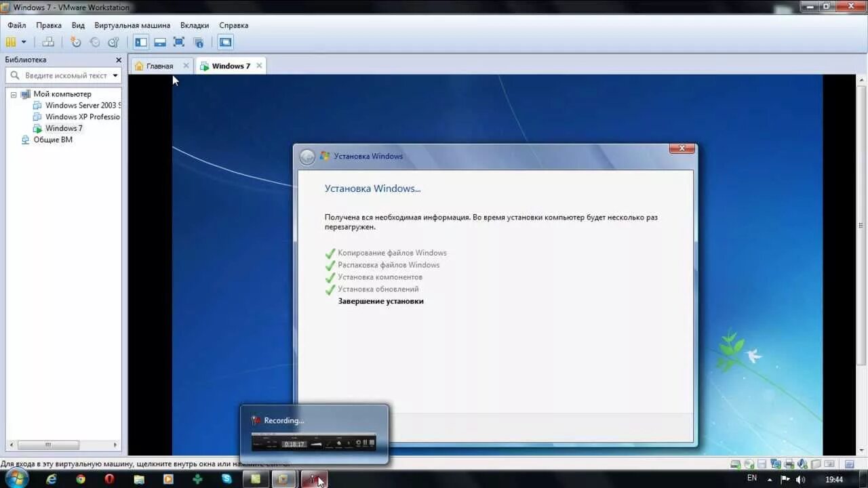Click the Завершение установки step text
The height and width of the screenshot is (488, 868).
(x=380, y=301)
